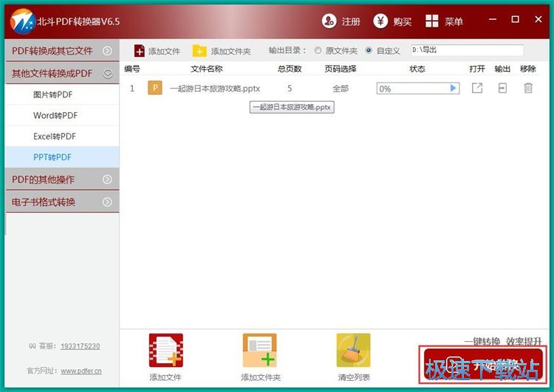Image resolution: width=554 pixels, height=392 pixels.
Task: Click the 注册 register text
Action: coord(351,21)
